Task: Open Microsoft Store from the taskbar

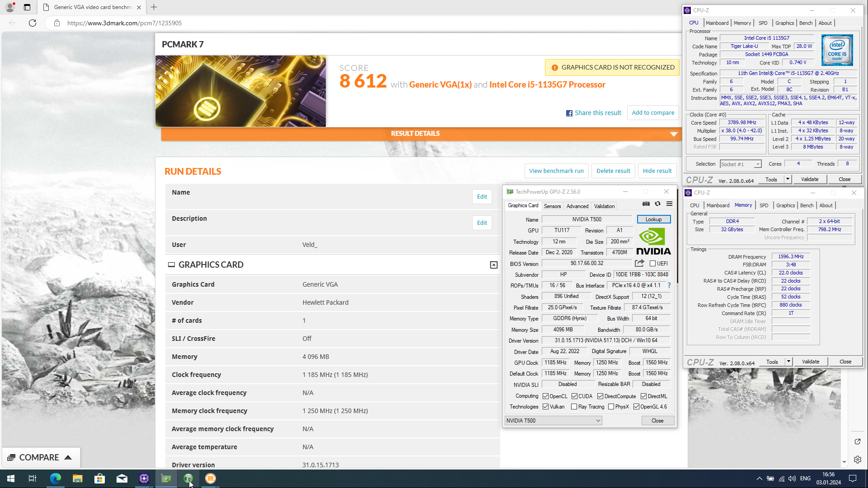Action: (99, 479)
